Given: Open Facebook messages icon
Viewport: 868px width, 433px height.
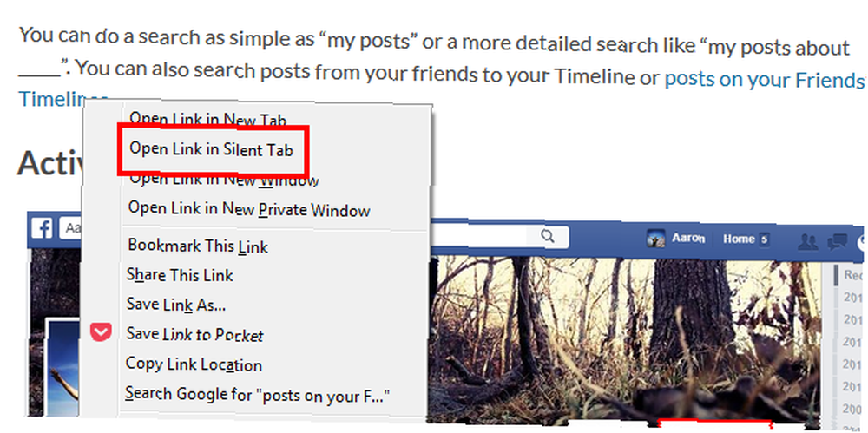Looking at the screenshot, I should [837, 241].
